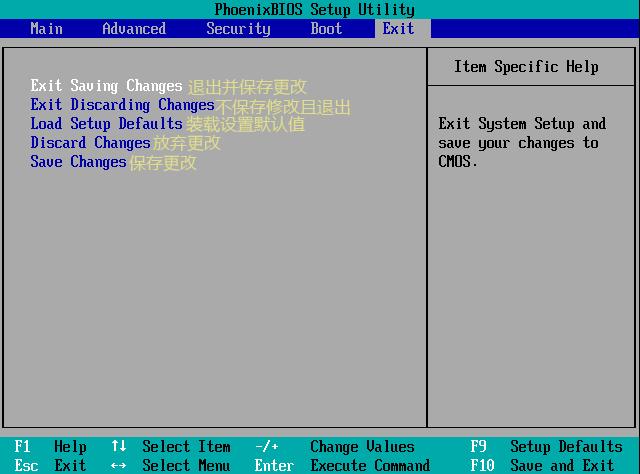
Task: Click the left-right arrows icon in footer
Action: tap(118, 465)
